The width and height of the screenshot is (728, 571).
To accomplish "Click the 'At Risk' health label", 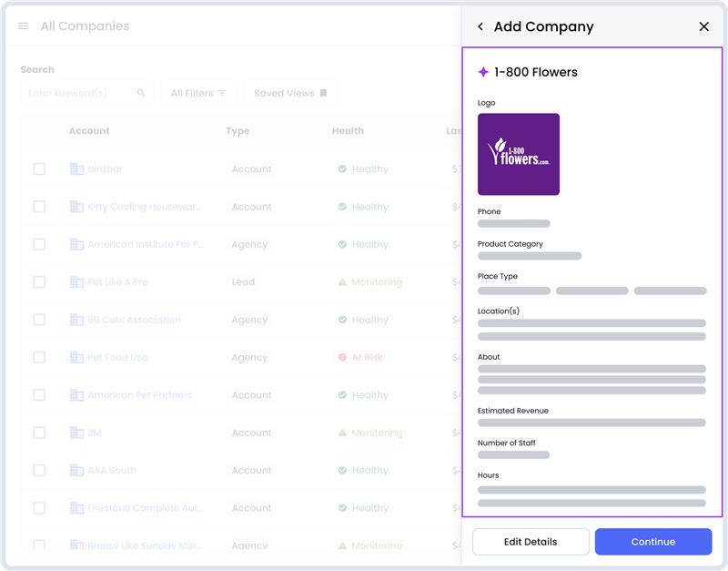I will click(x=367, y=357).
